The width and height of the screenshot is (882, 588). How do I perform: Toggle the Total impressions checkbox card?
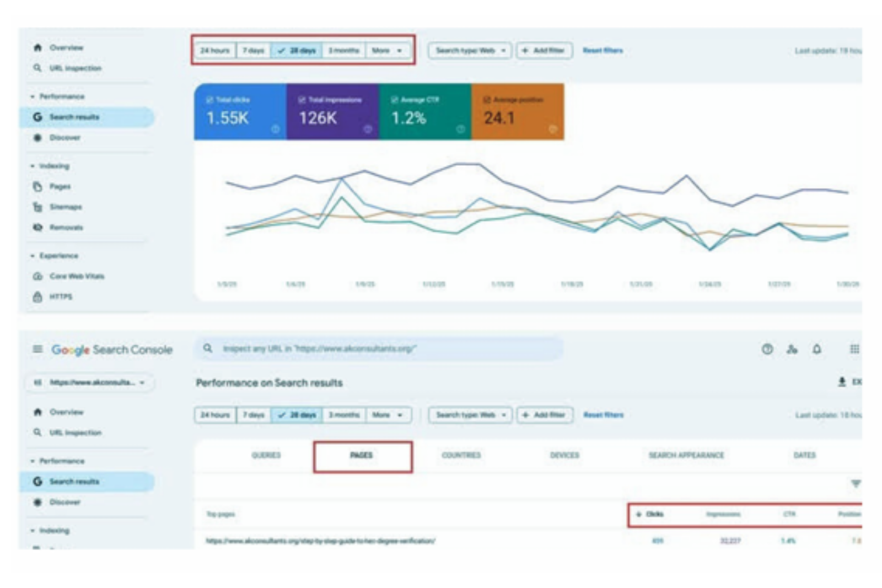[332, 112]
